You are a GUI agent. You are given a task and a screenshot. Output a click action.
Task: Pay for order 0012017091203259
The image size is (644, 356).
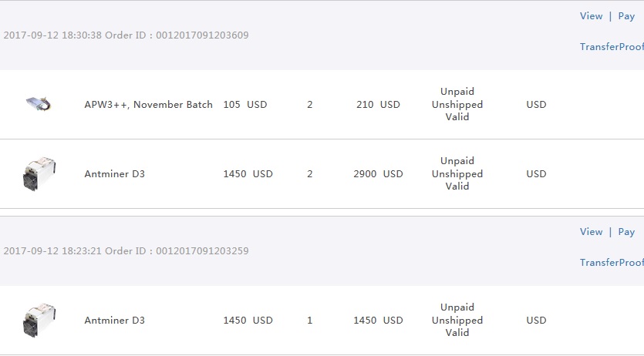[626, 232]
